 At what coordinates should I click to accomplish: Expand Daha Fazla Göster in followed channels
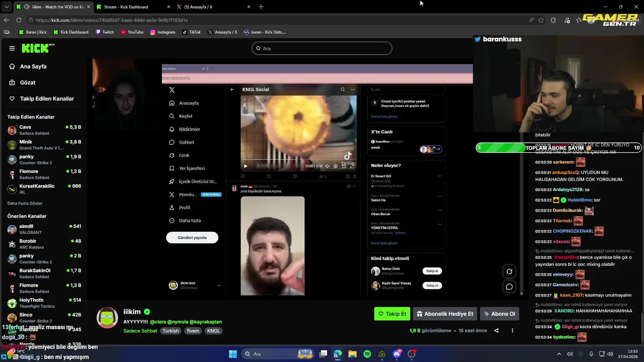[x=25, y=203]
